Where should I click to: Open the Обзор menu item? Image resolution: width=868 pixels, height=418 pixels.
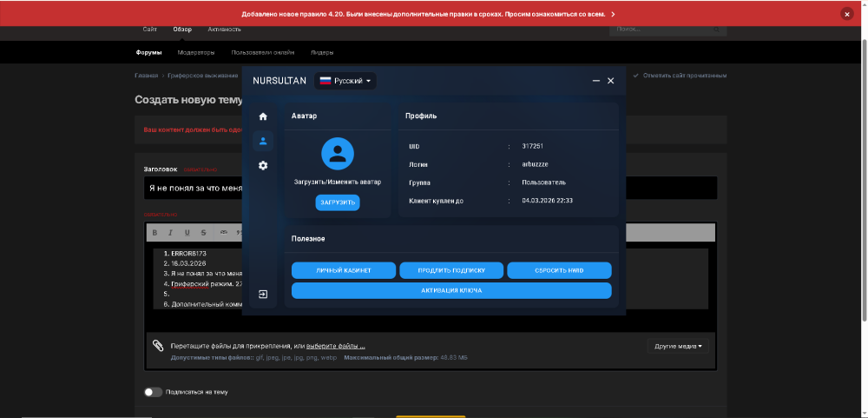click(x=182, y=30)
